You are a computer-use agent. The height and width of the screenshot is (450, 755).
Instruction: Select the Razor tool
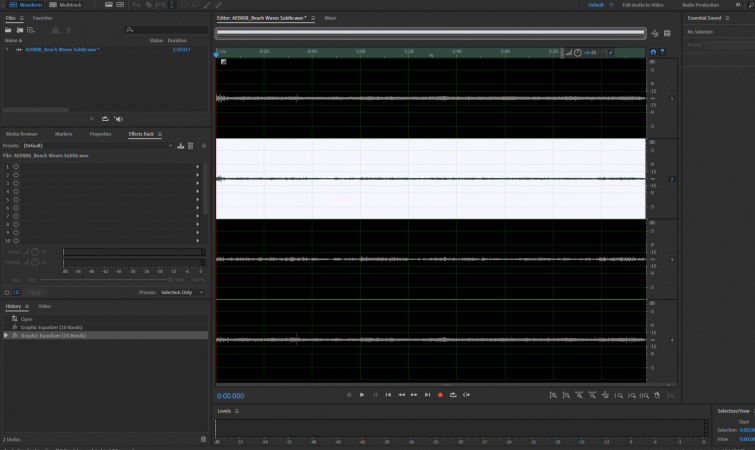tap(149, 5)
